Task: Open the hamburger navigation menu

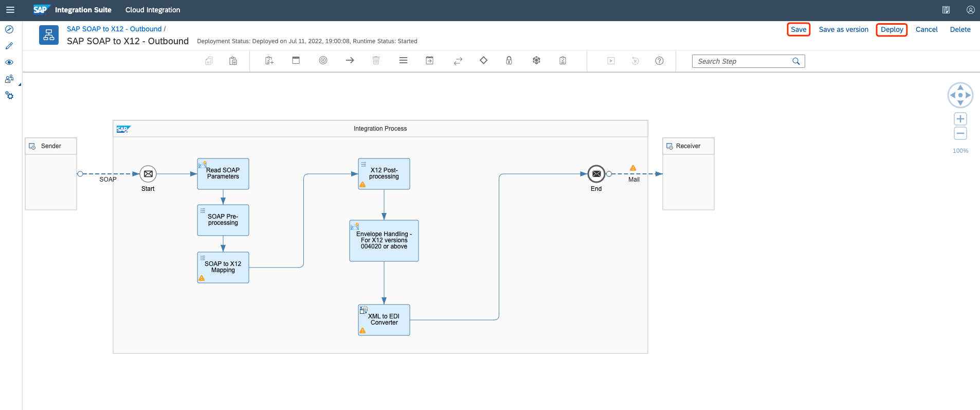Action: pyautogui.click(x=10, y=10)
